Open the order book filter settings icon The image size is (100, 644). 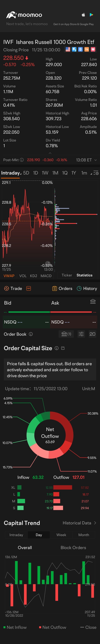point(81,334)
